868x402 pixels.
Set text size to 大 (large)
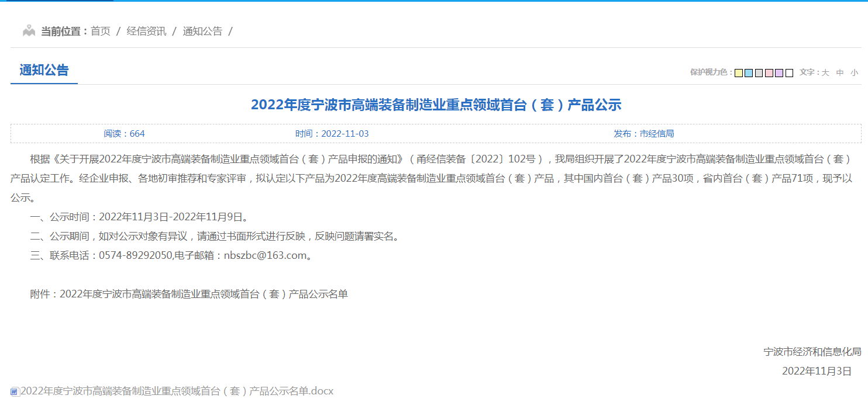[x=826, y=72]
